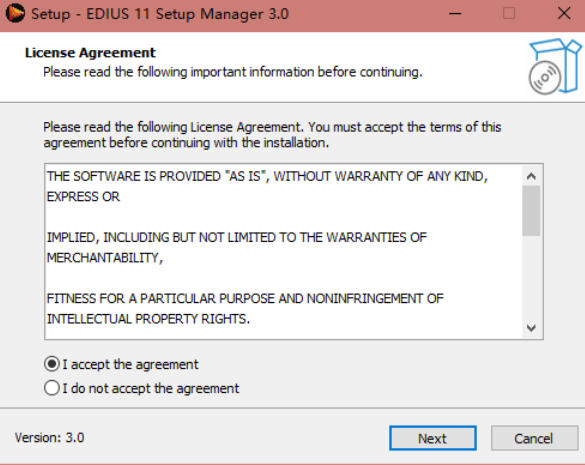This screenshot has height=465, width=585.
Task: Click the 'I do not accept the agreement' label text
Action: pos(150,388)
